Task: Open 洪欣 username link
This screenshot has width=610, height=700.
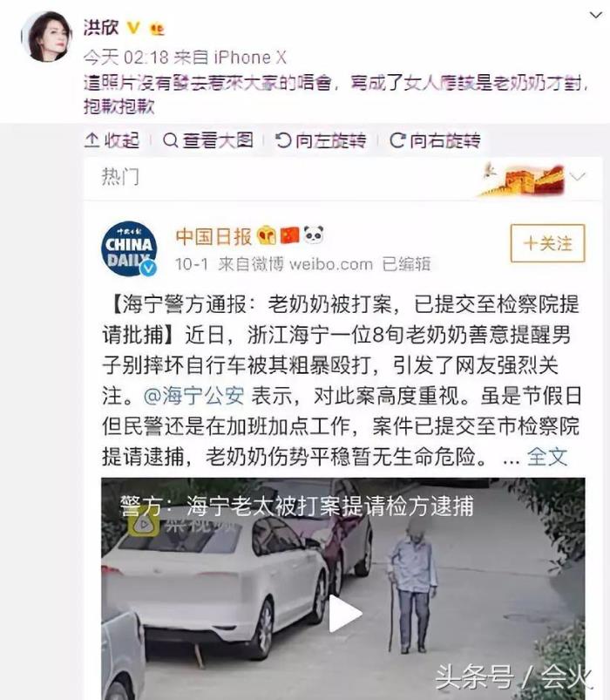Action: click(x=101, y=28)
